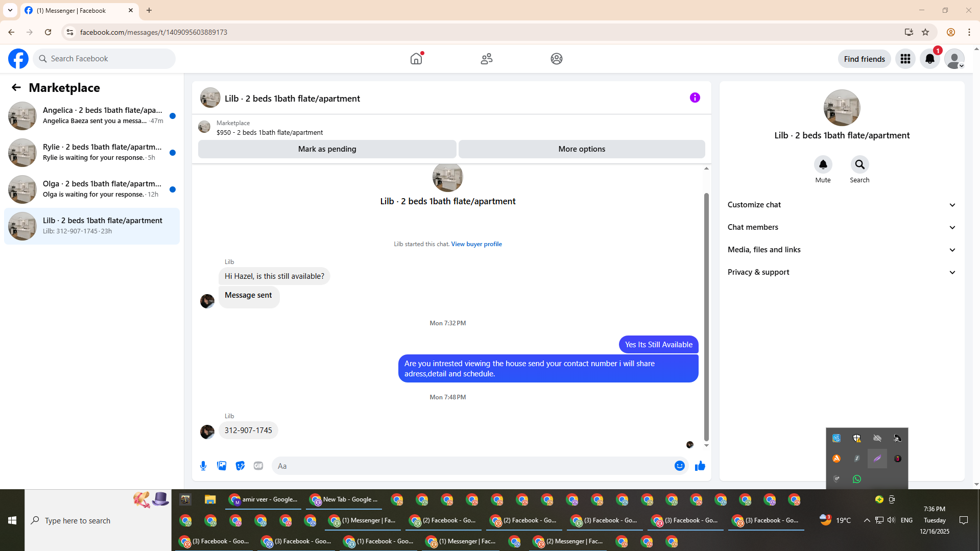Viewport: 980px width, 551px height.
Task: Expand Customize chat section
Action: pos(842,205)
